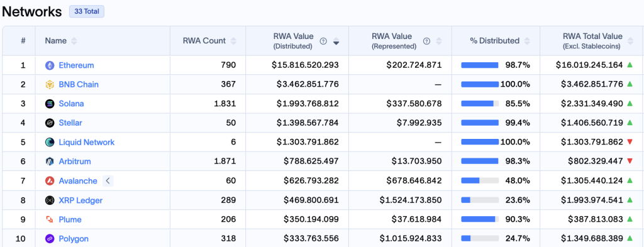Click the Polygon logo icon

point(50,239)
